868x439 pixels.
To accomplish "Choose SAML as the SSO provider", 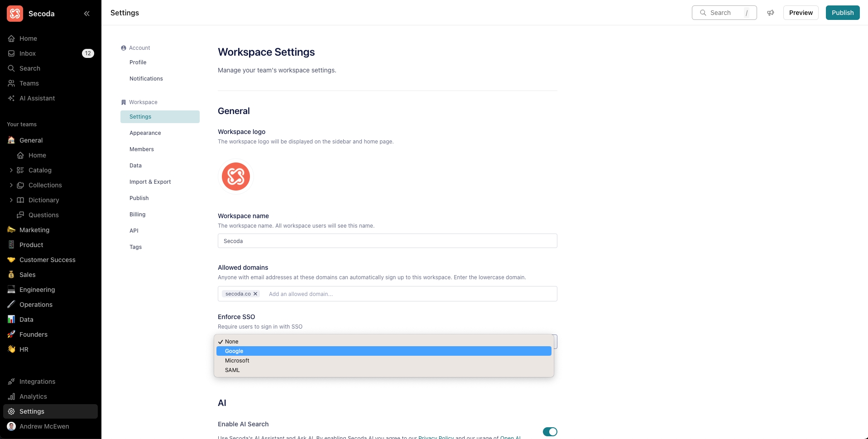I will tap(384, 370).
